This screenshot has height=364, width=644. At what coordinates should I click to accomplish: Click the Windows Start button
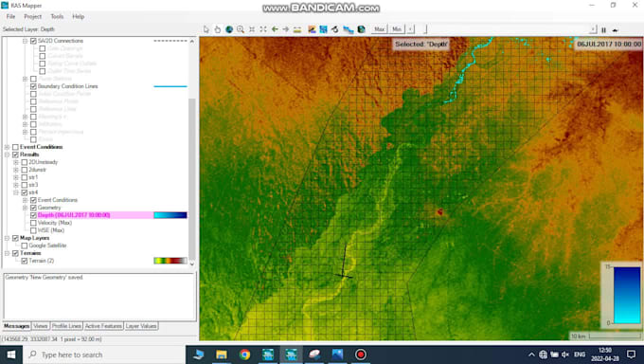click(11, 355)
